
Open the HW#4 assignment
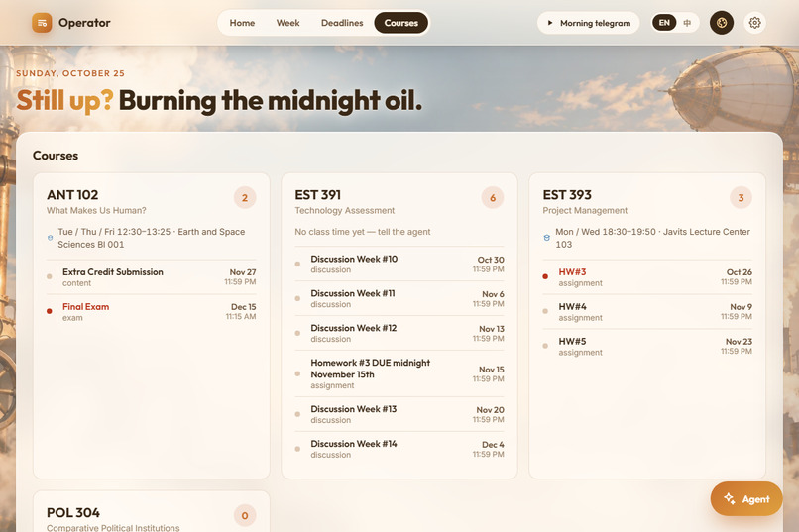[647, 311]
